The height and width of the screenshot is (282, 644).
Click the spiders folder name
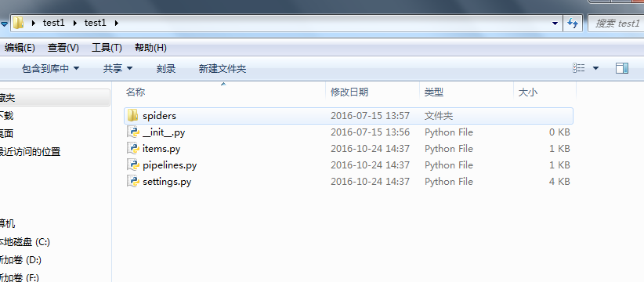tap(159, 116)
